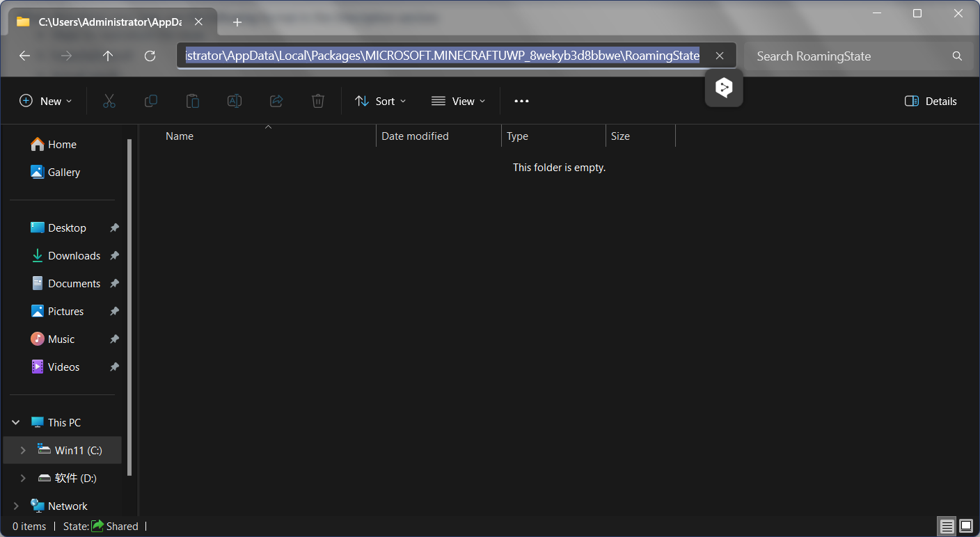Unpin Downloads using its pin icon

114,255
